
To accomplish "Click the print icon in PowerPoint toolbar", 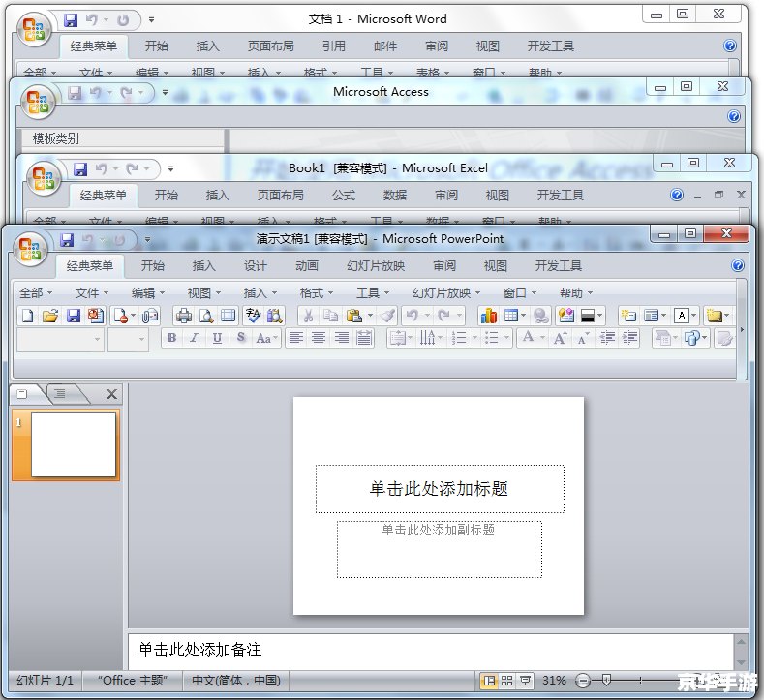I will (184, 316).
